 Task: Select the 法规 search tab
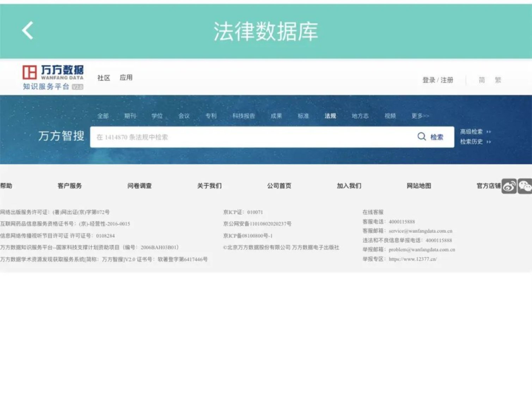tap(330, 116)
